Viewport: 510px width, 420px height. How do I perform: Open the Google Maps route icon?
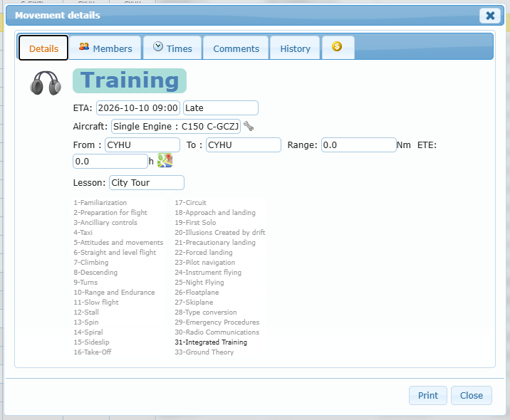(x=165, y=161)
